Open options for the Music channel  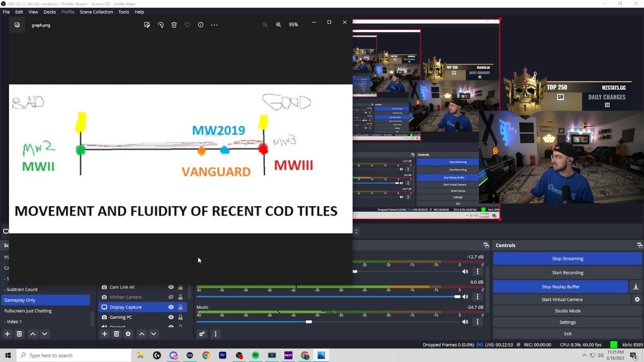tap(477, 322)
